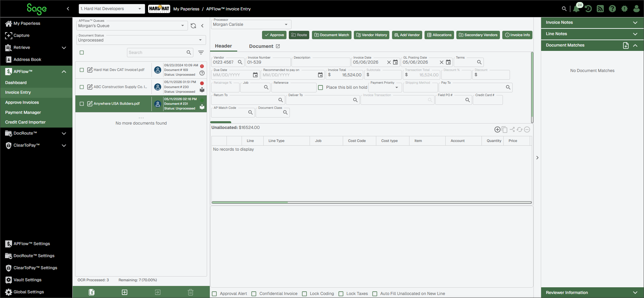Open the user profile icon
The height and width of the screenshot is (298, 644).
pyautogui.click(x=637, y=9)
